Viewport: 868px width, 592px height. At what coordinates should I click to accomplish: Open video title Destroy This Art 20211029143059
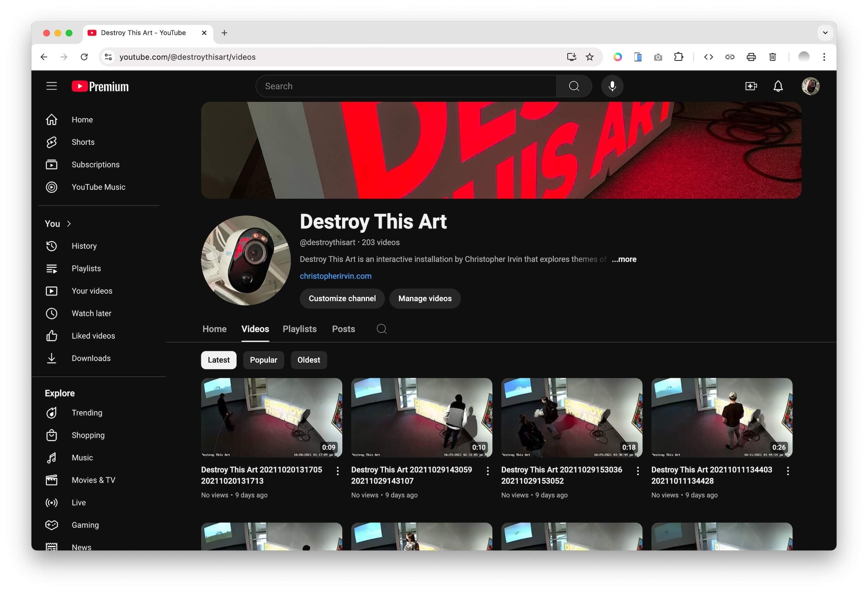[411, 475]
